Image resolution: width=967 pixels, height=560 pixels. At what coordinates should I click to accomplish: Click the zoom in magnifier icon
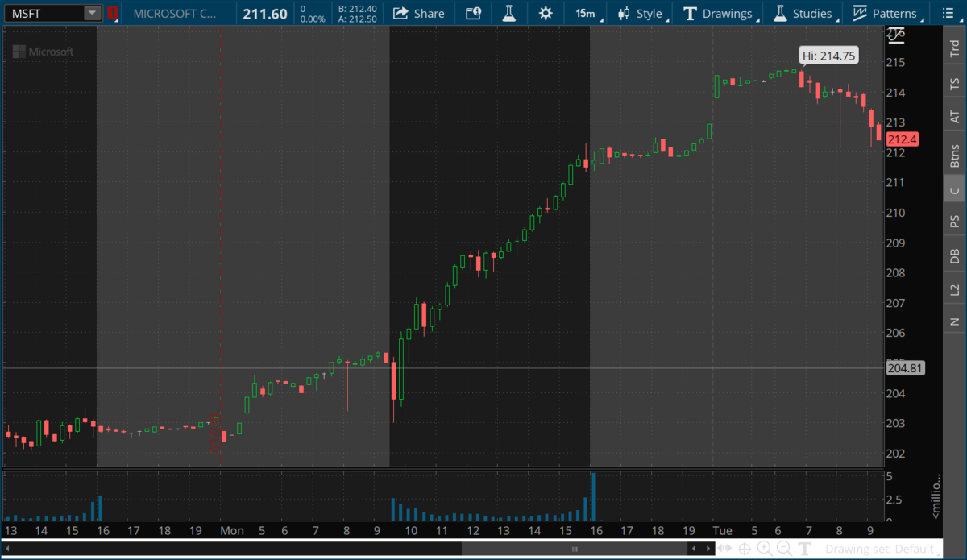[x=764, y=549]
